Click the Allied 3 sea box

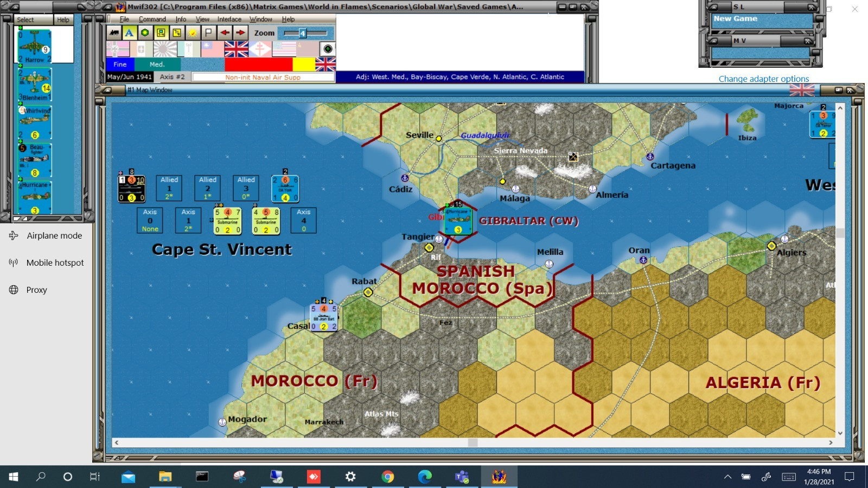pos(246,188)
